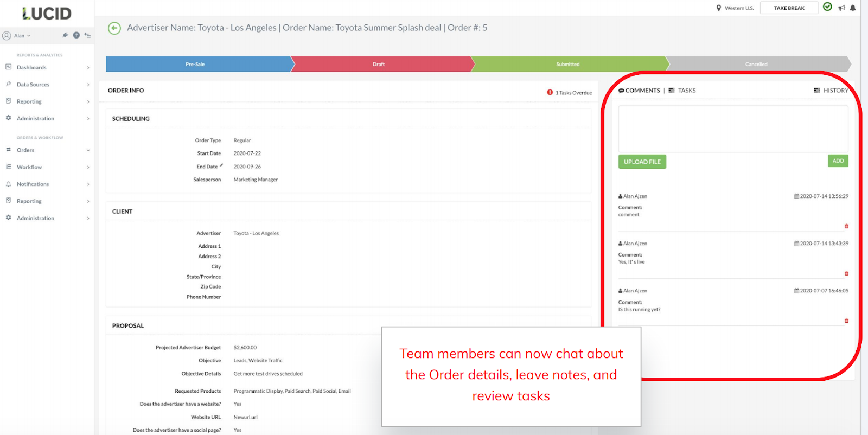Open the Workflow menu item

(x=29, y=167)
